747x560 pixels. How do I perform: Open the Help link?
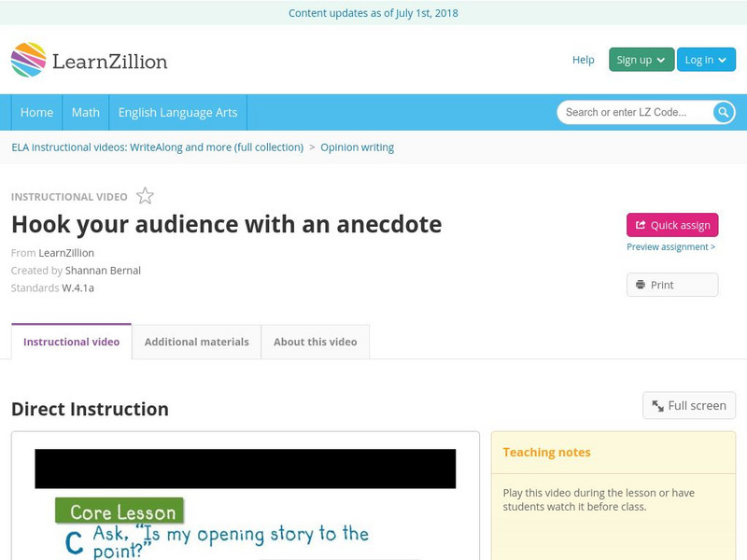(x=582, y=59)
